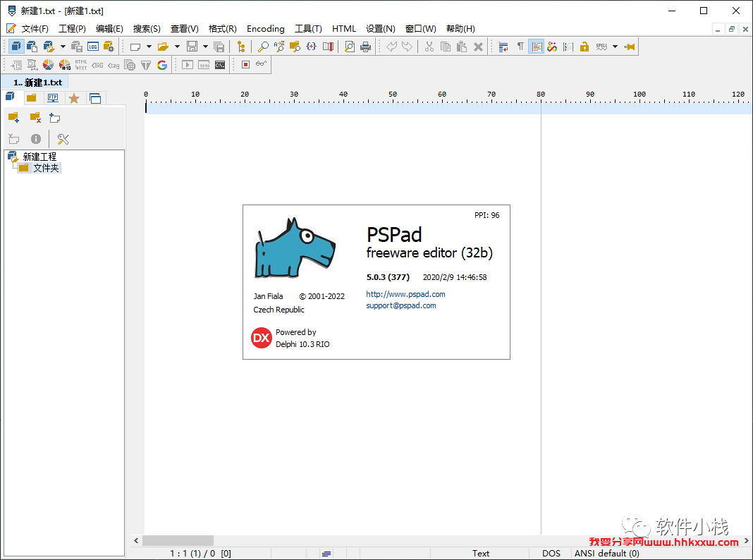Search in files folder-magnifier icon

pos(295,47)
